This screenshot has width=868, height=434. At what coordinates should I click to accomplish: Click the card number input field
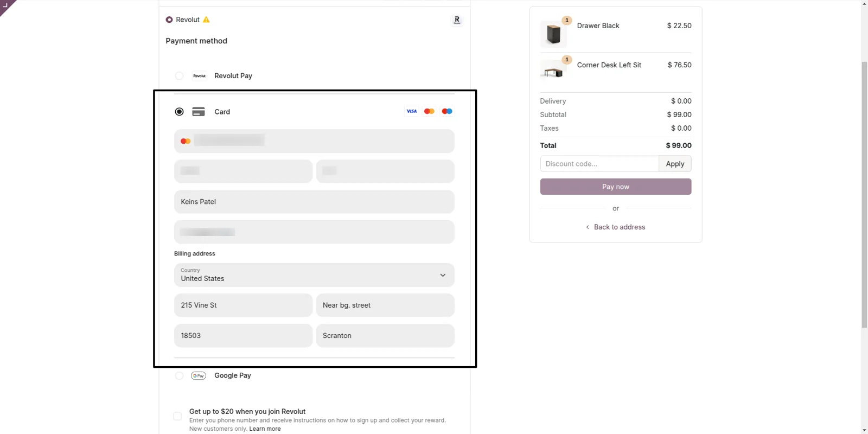coord(314,141)
